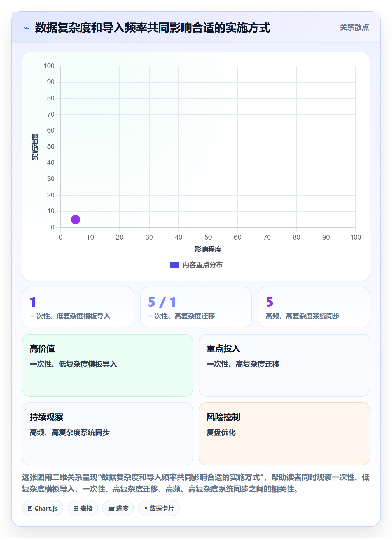Screen dimensions: 392x538
Task: Select the 5 / 1 一次性、高复杂度迁移 card
Action: tap(196, 307)
